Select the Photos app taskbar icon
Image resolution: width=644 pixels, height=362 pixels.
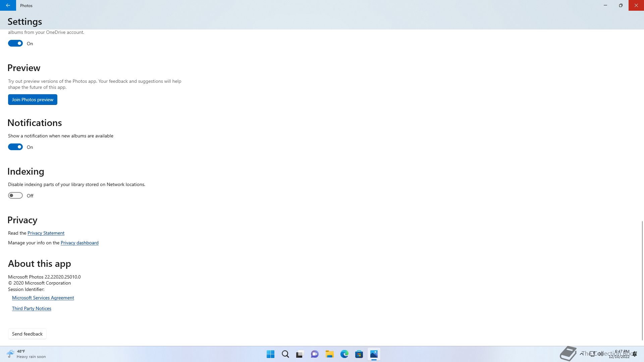(x=374, y=354)
